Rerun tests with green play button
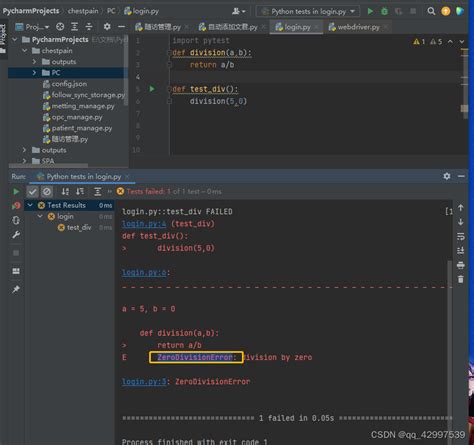This screenshot has width=474, height=445. coord(16,192)
